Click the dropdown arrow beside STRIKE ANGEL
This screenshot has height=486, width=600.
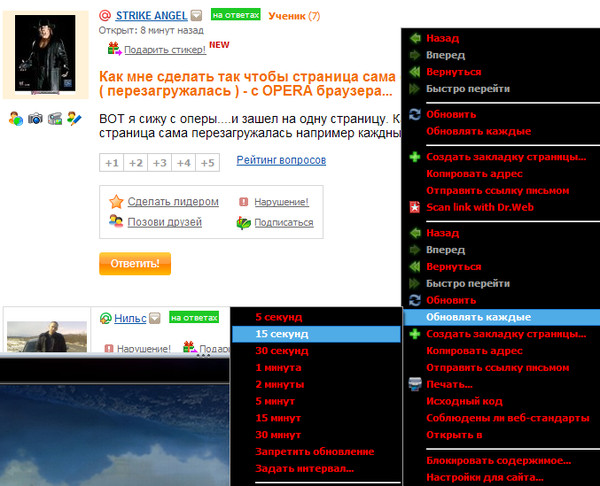(196, 16)
